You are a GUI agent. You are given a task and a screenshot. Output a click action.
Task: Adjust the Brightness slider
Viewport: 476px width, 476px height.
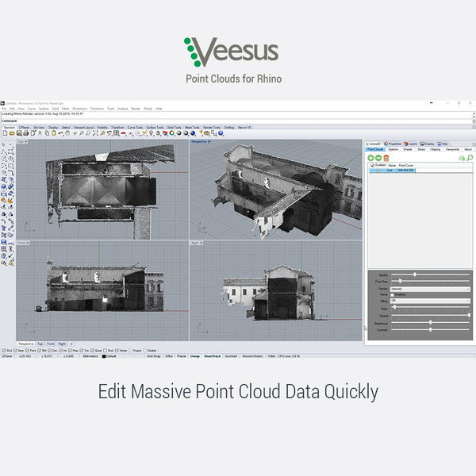tap(431, 321)
